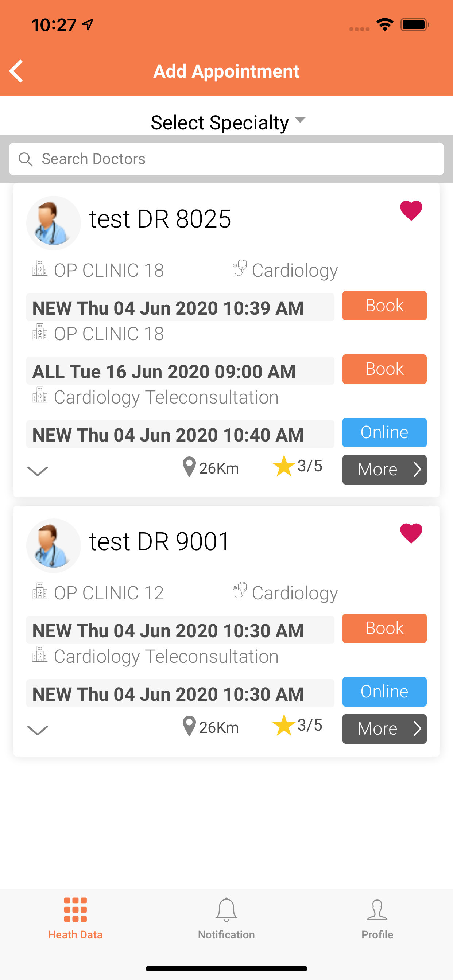
Task: Tap the OP CLINIC 12 building icon
Action: [40, 591]
